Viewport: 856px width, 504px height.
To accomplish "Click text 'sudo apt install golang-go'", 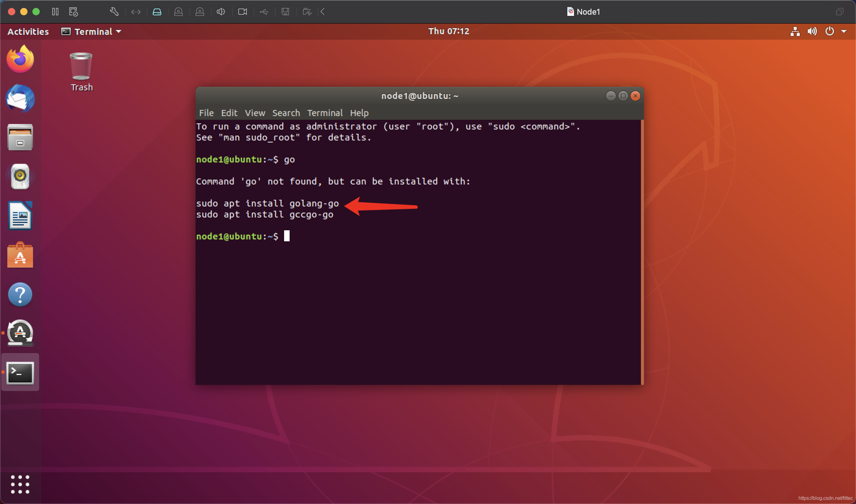I will [267, 203].
